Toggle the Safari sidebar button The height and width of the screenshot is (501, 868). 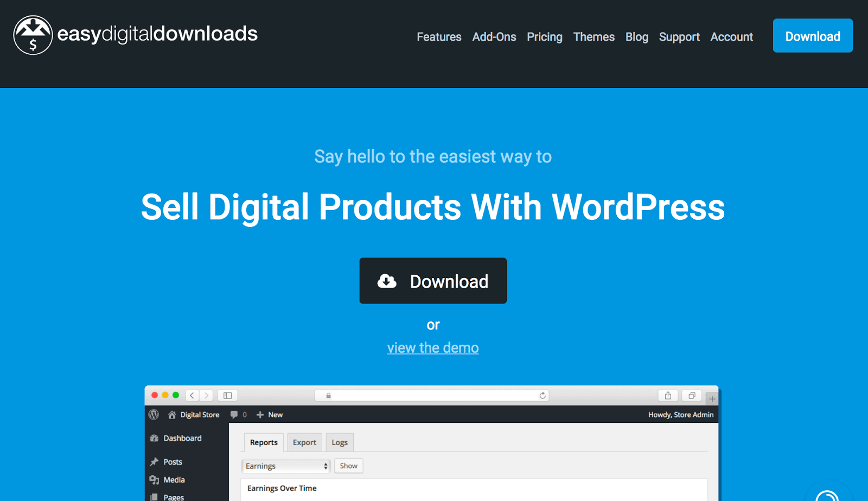pyautogui.click(x=227, y=395)
